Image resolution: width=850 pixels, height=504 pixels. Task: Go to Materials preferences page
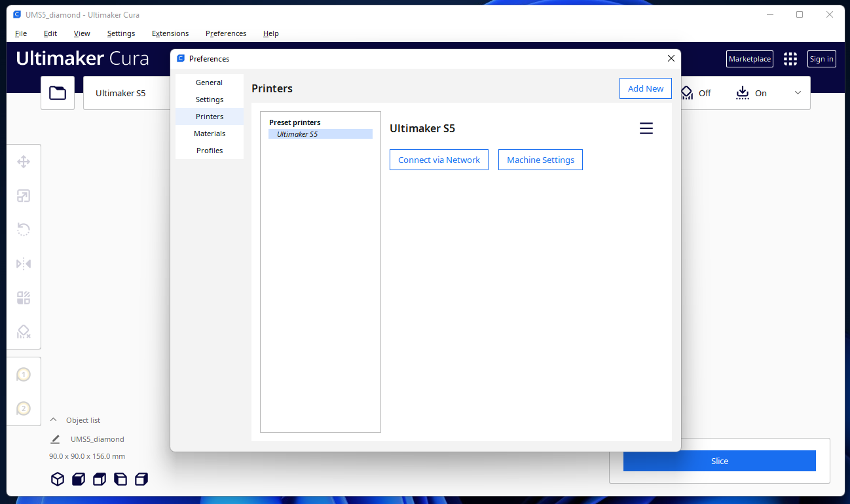[x=210, y=134]
